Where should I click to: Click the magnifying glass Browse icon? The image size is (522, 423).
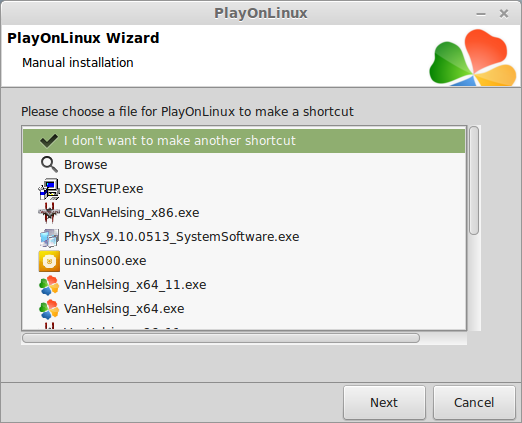click(x=49, y=165)
